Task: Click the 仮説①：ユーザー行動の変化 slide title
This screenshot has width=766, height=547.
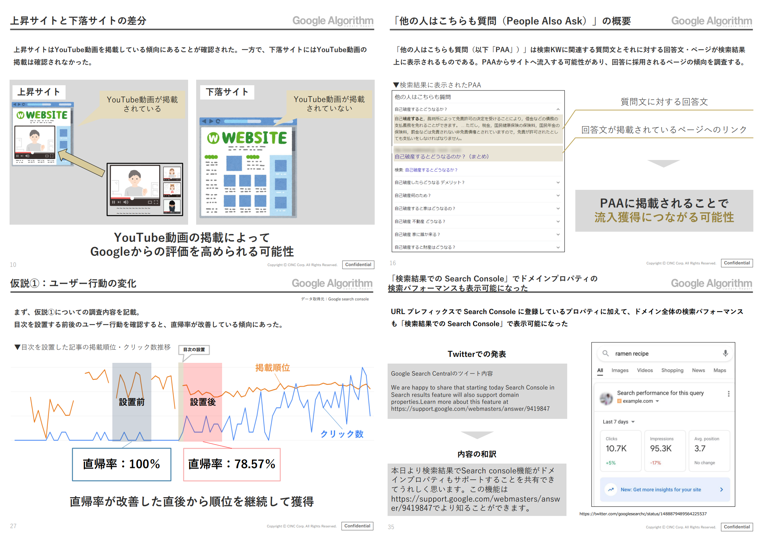Action: tap(73, 283)
